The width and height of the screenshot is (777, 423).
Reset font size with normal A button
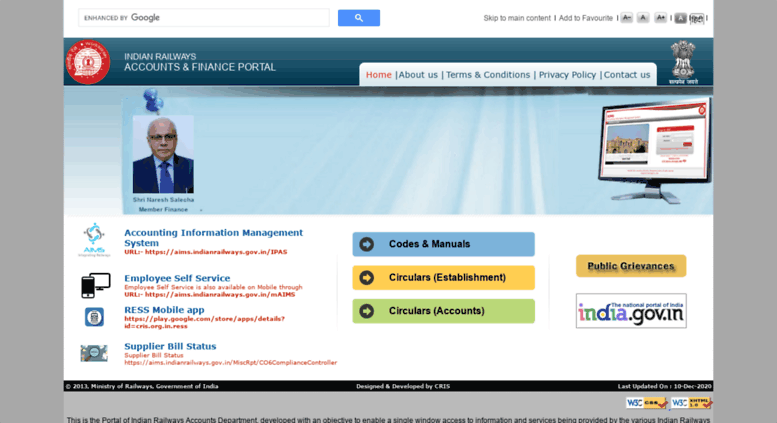643,18
